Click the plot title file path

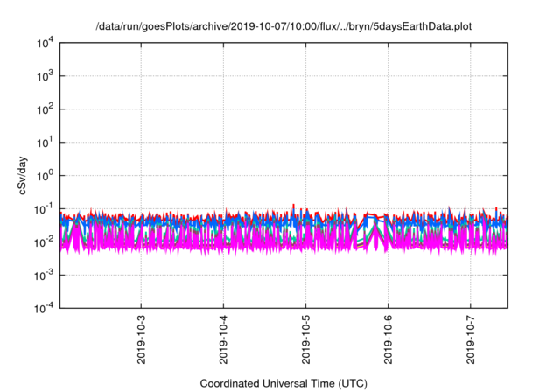283,26
